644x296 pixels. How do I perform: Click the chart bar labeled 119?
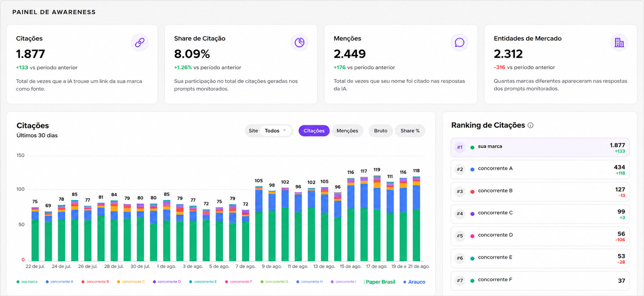click(x=377, y=218)
